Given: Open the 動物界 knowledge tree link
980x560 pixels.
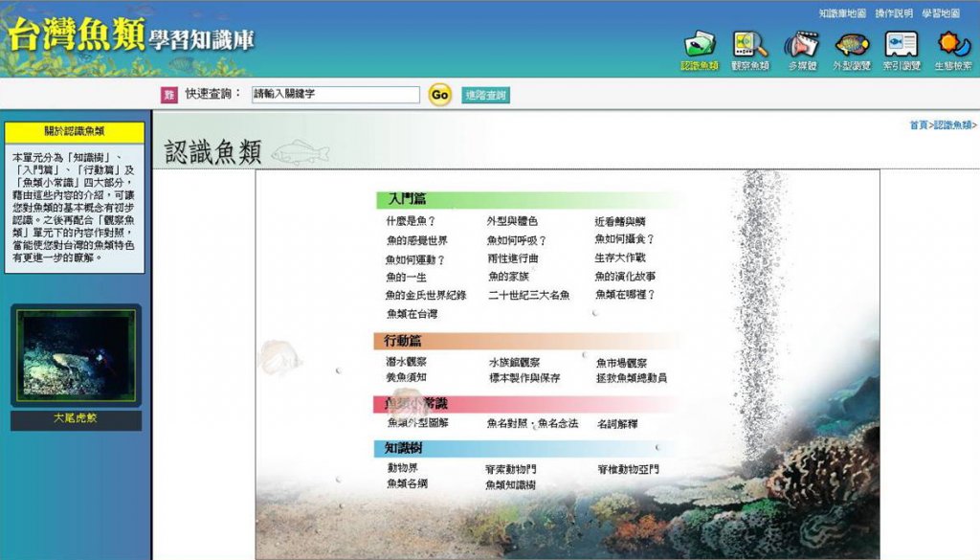Looking at the screenshot, I should coord(403,468).
